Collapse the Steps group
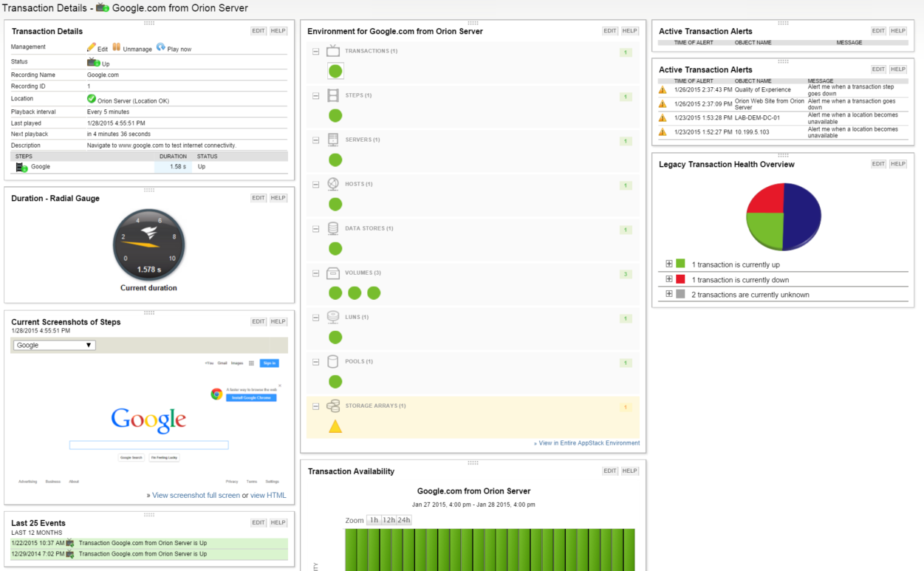Screen dimensions: 924x571 tap(316, 96)
